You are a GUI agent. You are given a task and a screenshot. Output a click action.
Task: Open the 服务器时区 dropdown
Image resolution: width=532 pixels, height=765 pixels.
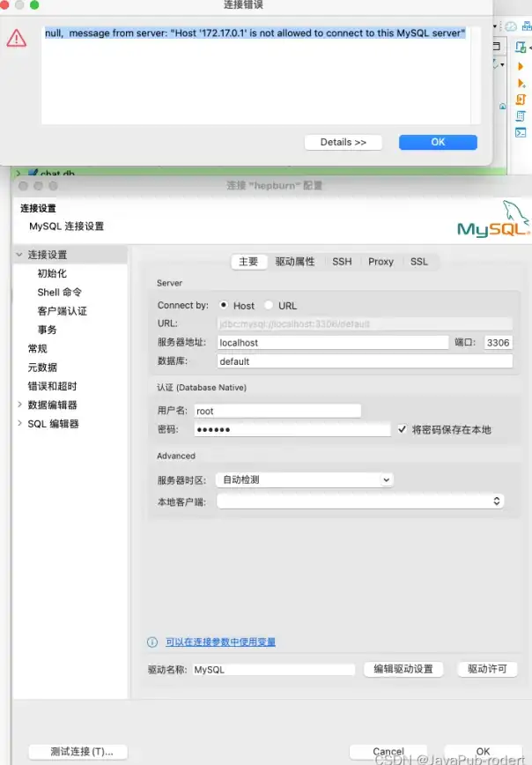click(x=306, y=479)
